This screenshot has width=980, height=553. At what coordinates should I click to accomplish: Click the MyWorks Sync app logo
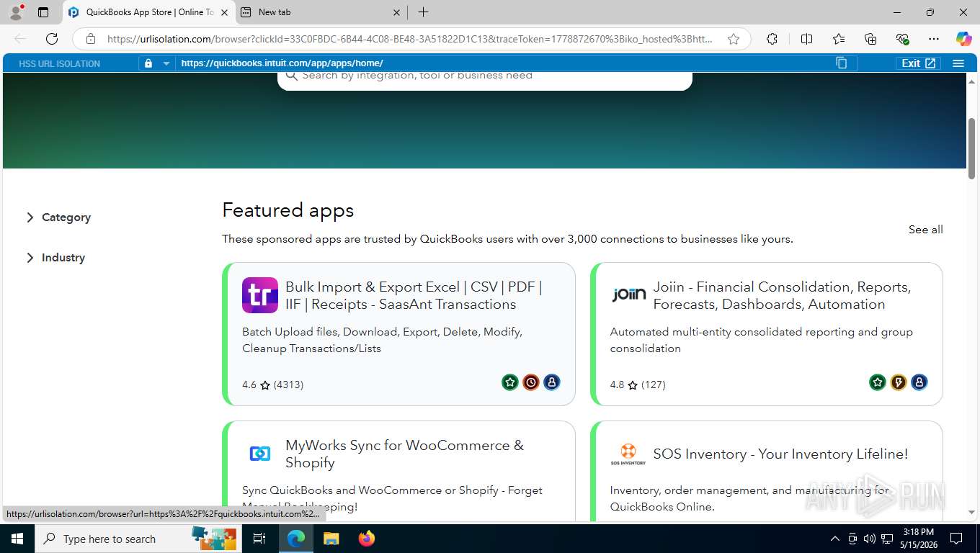[x=260, y=454]
